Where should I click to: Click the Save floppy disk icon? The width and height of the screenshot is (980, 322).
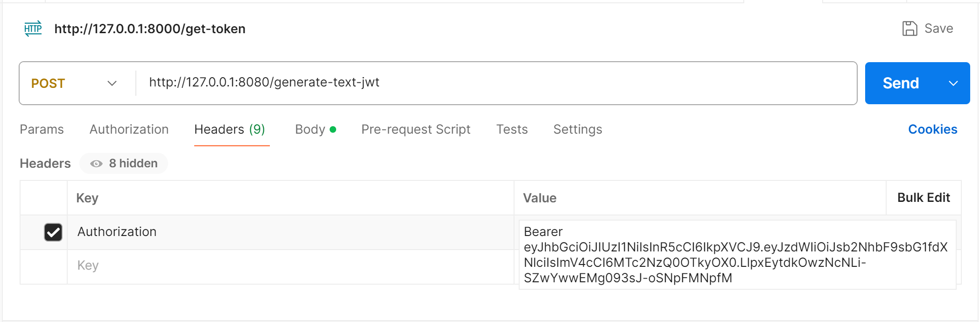point(909,29)
